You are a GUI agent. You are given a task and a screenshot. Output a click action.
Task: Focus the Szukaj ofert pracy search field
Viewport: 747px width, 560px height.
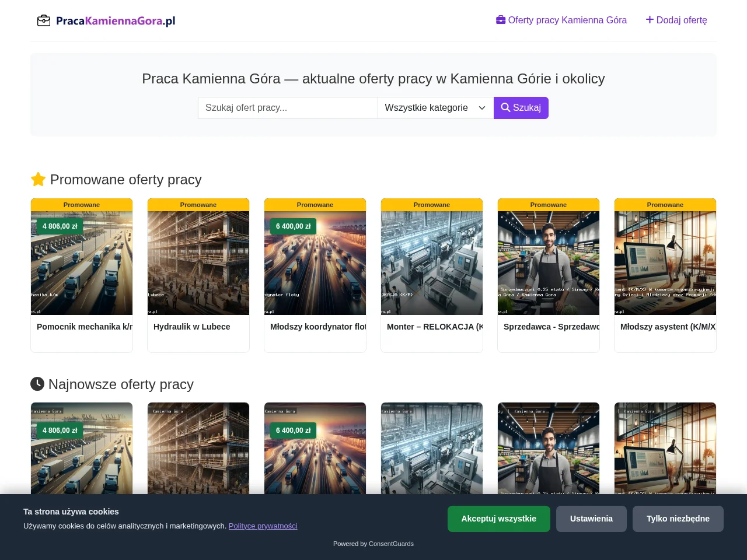288,108
